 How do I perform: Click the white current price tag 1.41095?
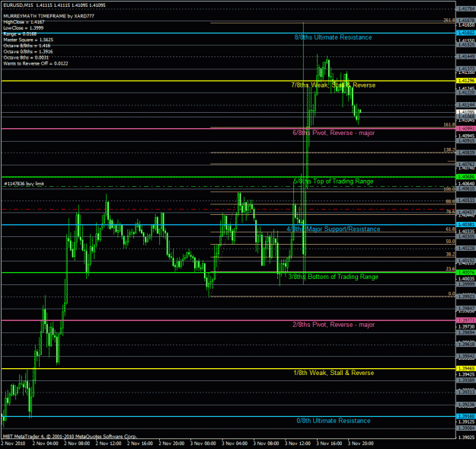pyautogui.click(x=466, y=112)
